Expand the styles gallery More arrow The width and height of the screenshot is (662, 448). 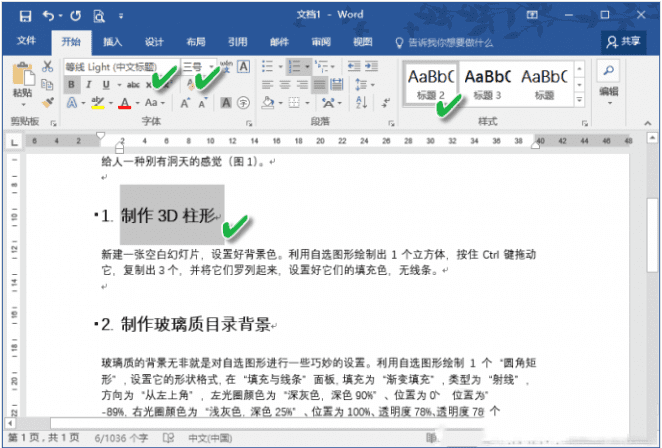580,100
